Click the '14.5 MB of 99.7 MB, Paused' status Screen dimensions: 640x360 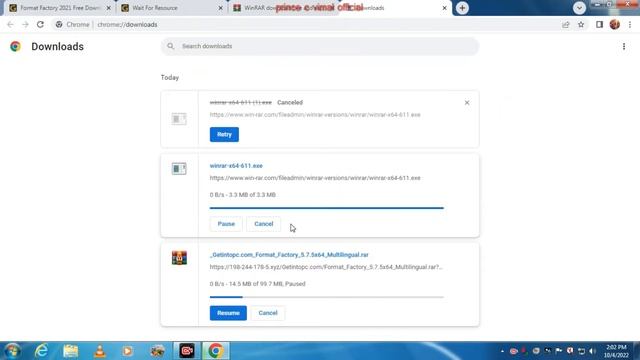click(x=257, y=284)
